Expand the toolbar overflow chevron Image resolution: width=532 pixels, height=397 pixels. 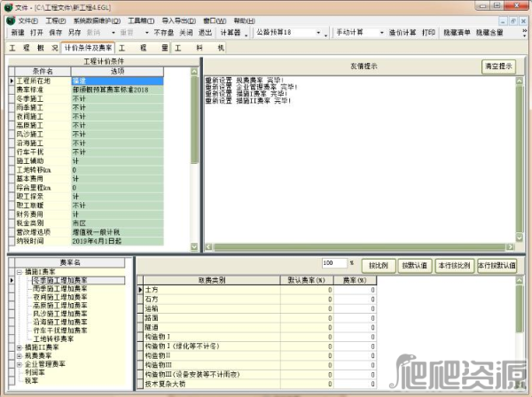525,33
